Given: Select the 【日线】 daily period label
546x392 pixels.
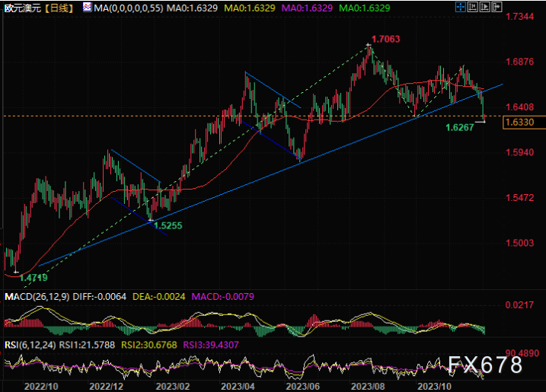Looking at the screenshot, I should (x=60, y=8).
